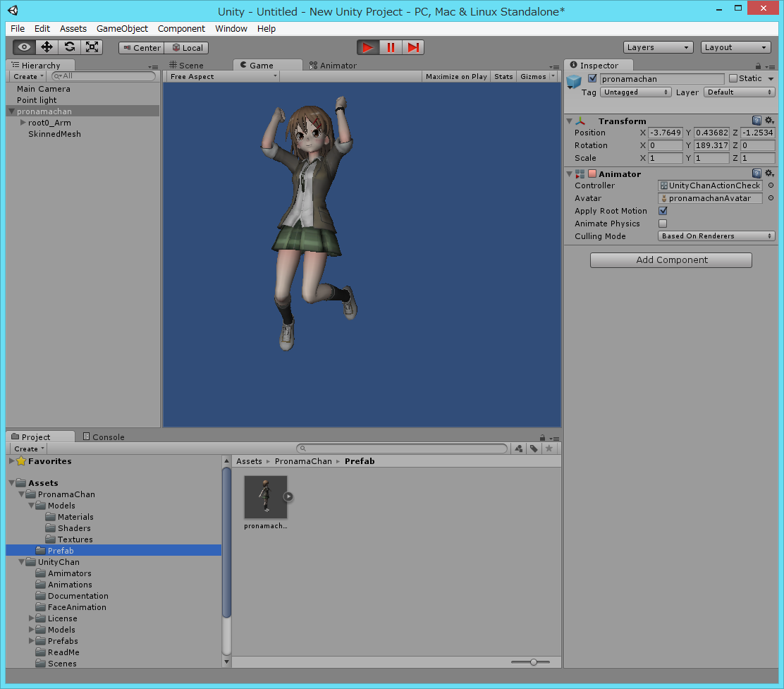This screenshot has width=784, height=689.
Task: Toggle the Apply Root Motion checkbox
Action: [x=663, y=211]
